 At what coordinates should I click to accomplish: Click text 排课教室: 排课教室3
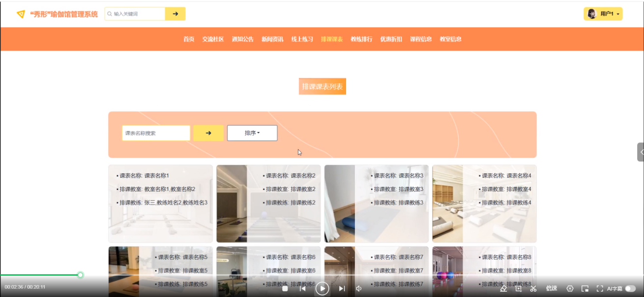pyautogui.click(x=399, y=189)
